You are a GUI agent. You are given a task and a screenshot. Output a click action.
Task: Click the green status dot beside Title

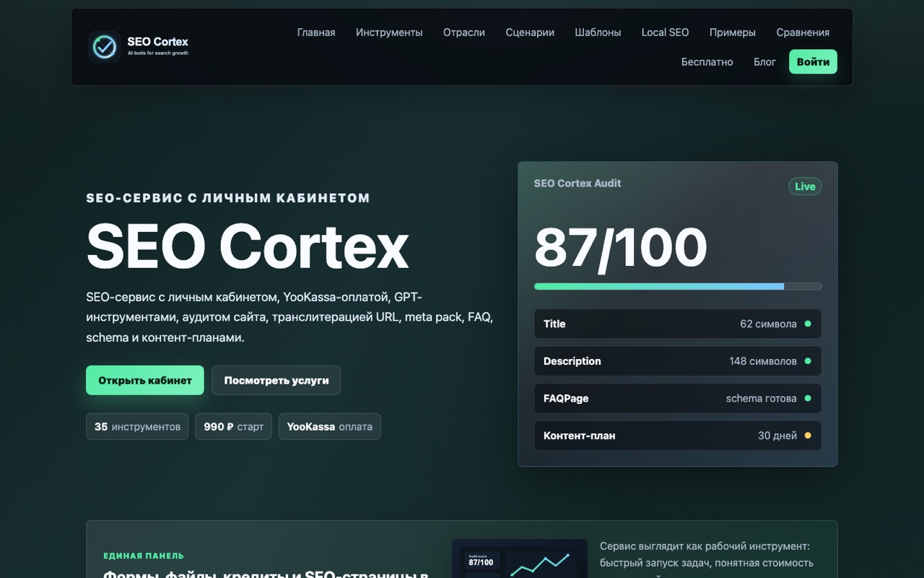pos(808,324)
